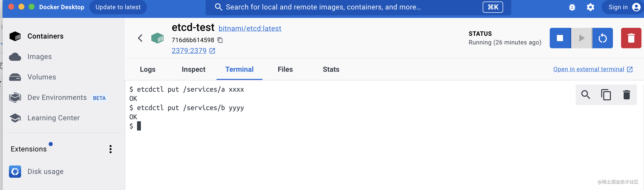This screenshot has height=190, width=644.
Task: Open the troubleshoot bug icon
Action: [572, 7]
